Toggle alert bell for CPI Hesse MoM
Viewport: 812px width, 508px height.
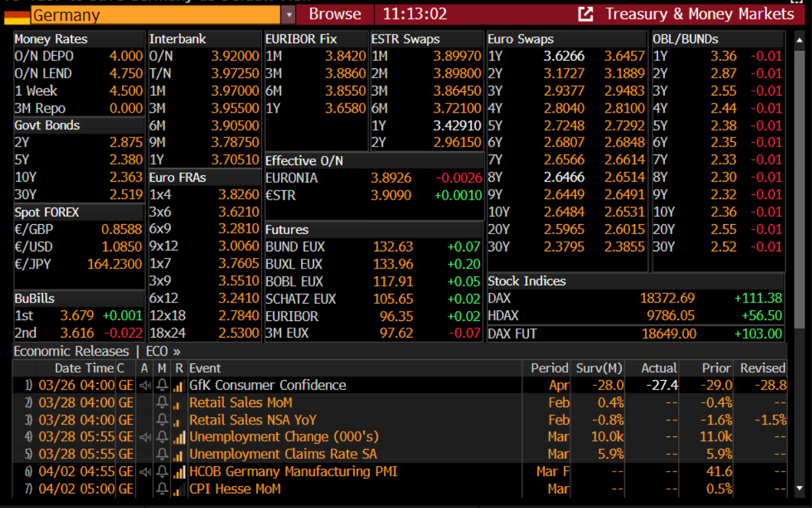pos(162,489)
